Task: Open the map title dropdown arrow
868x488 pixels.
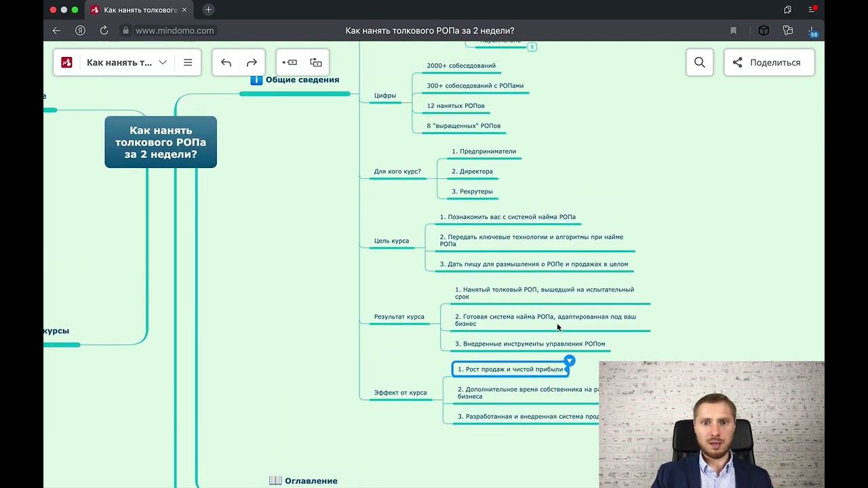Action: coord(163,62)
